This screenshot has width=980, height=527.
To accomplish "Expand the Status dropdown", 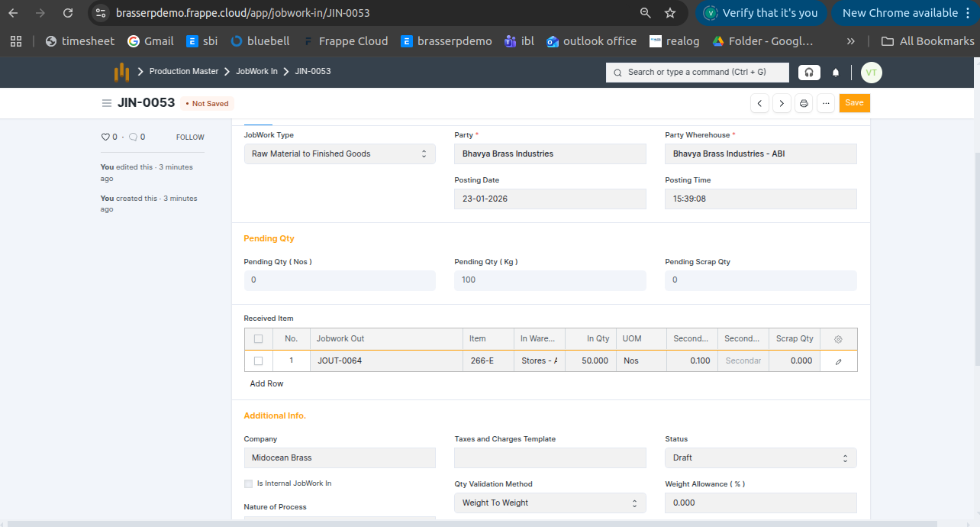I will (x=760, y=457).
